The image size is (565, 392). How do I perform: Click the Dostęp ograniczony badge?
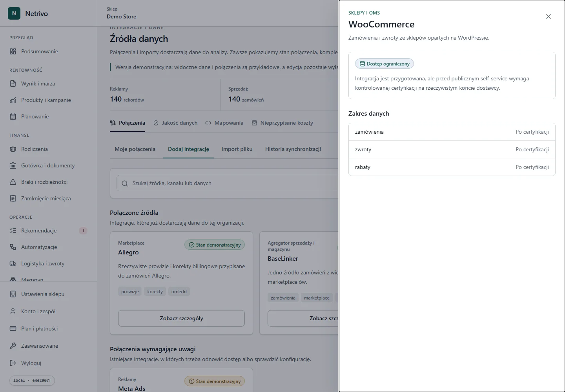click(x=385, y=64)
